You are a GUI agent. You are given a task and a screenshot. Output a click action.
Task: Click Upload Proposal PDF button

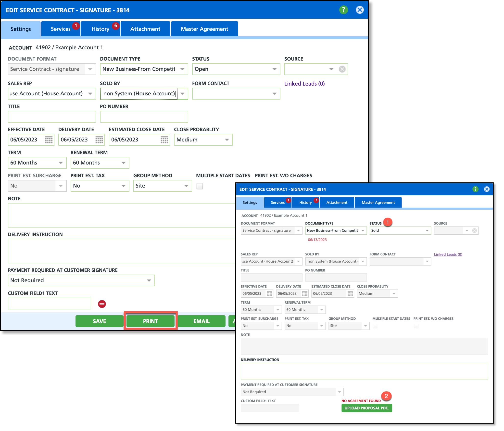coord(366,408)
